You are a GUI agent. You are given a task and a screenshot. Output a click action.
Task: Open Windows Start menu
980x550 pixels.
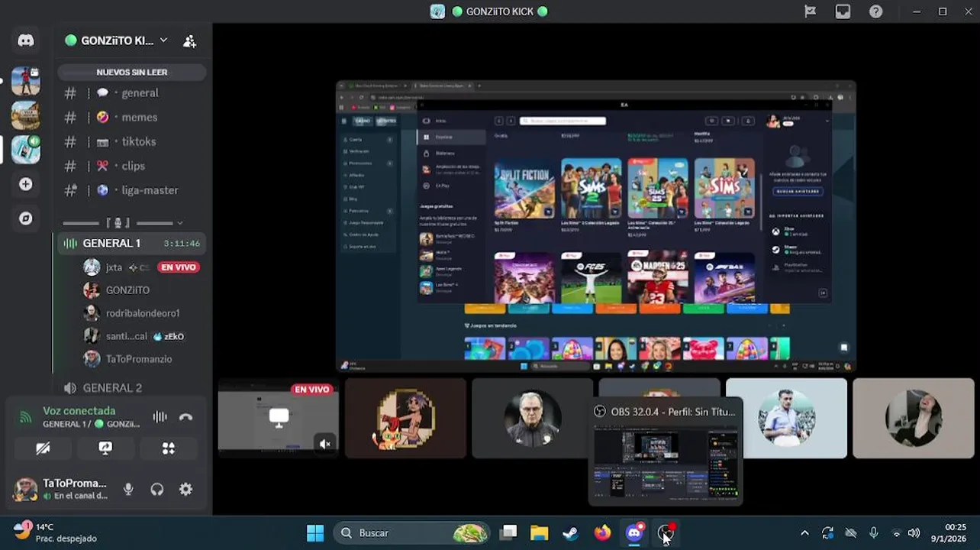pos(315,533)
